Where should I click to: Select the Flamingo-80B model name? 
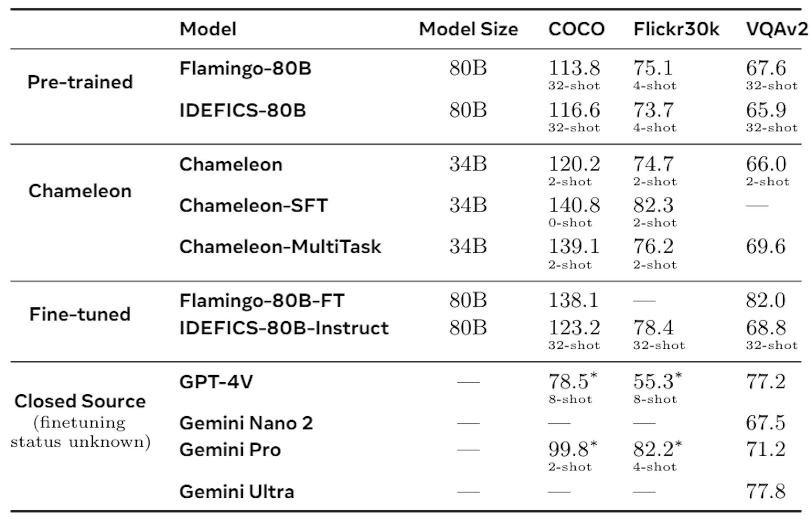click(245, 69)
